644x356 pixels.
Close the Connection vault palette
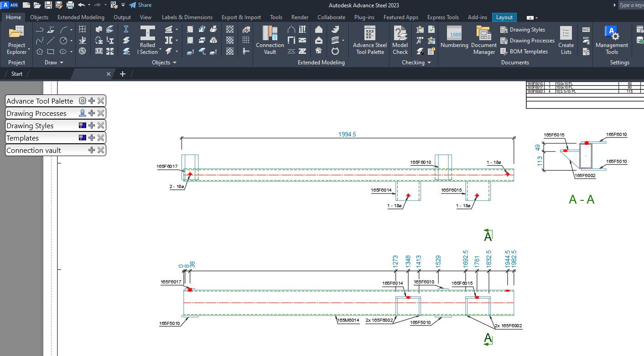tap(101, 150)
